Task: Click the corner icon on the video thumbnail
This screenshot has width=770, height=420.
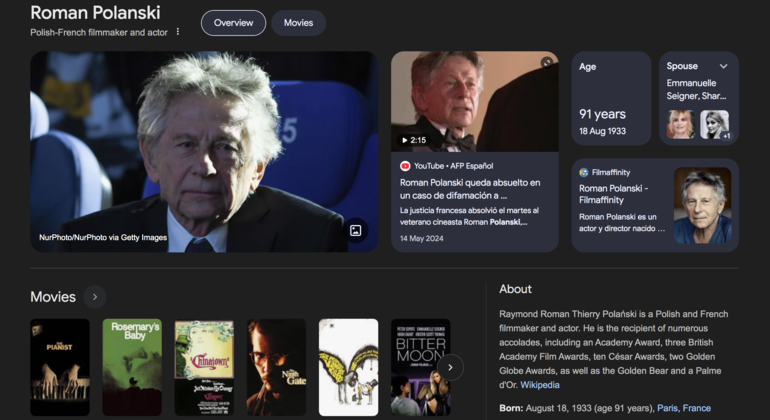Action: point(547,62)
